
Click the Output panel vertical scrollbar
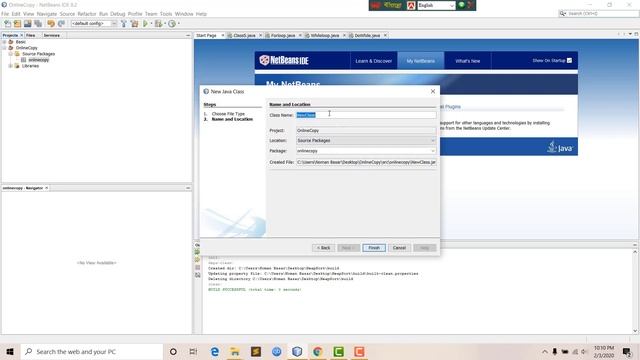click(635, 291)
